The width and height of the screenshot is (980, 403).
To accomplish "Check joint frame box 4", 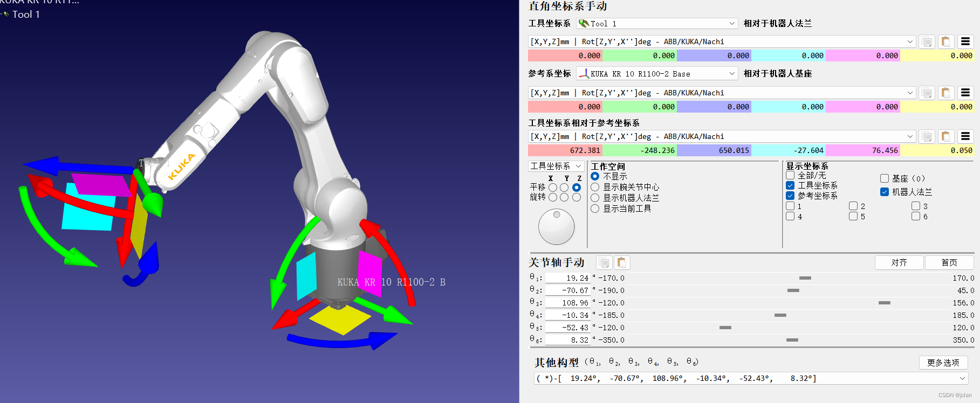I will click(x=790, y=216).
